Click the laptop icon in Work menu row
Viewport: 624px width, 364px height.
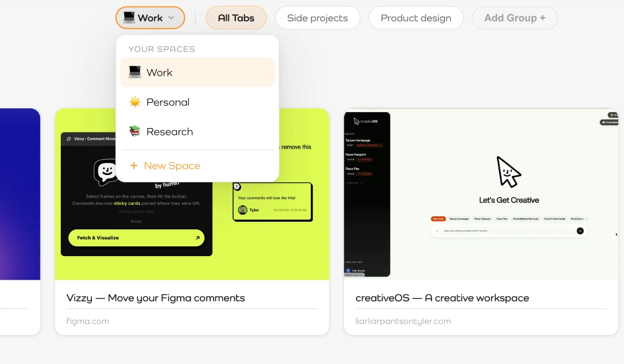[x=135, y=72]
